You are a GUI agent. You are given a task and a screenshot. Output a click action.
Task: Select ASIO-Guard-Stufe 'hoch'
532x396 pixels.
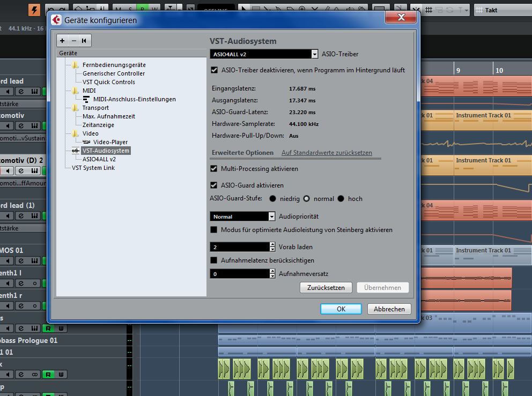pyautogui.click(x=341, y=199)
